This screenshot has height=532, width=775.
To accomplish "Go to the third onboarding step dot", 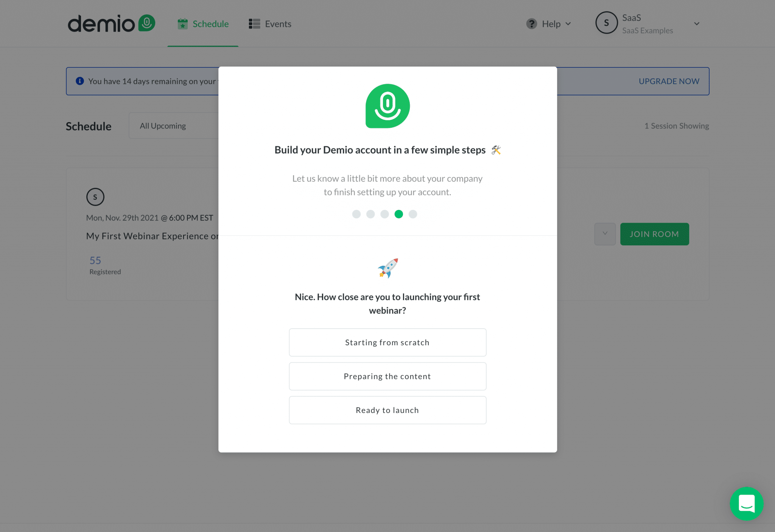I will pyautogui.click(x=384, y=214).
